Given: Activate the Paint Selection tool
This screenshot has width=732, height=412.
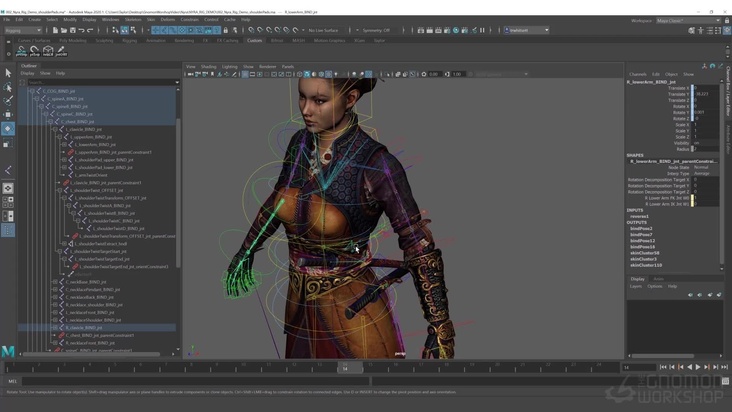Looking at the screenshot, I should (x=8, y=100).
